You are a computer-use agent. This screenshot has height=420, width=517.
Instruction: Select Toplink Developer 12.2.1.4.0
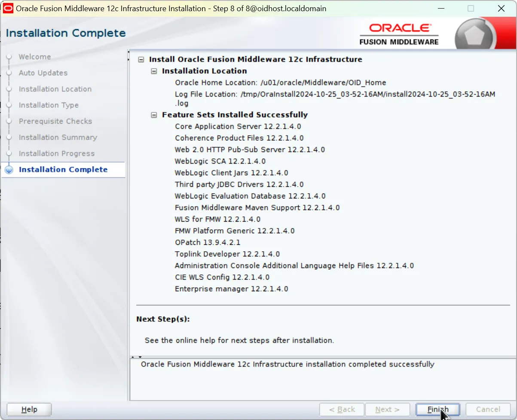[x=227, y=254]
